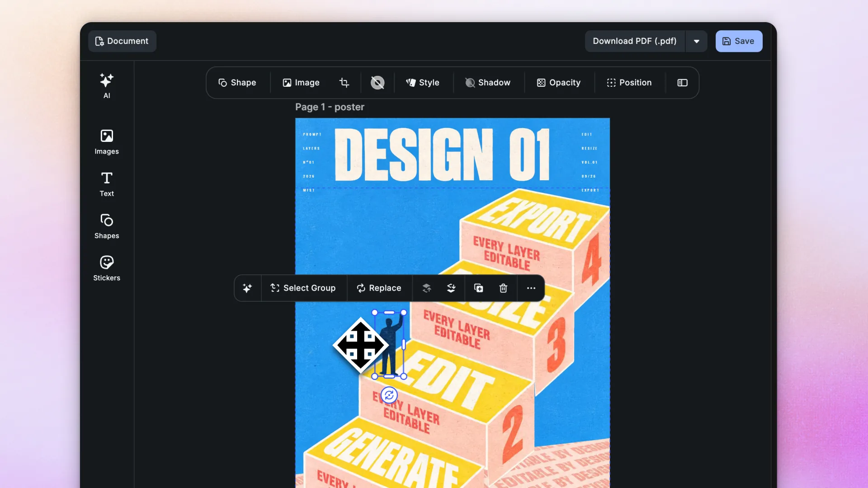Viewport: 868px width, 488px height.
Task: Open the Document settings
Action: (x=122, y=41)
